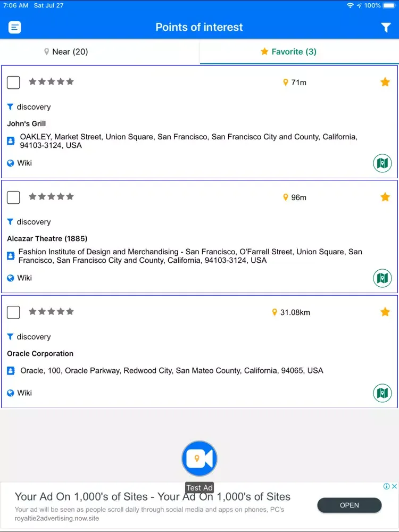The height and width of the screenshot is (532, 399).
Task: Open the filter funnel in header
Action: pyautogui.click(x=386, y=28)
